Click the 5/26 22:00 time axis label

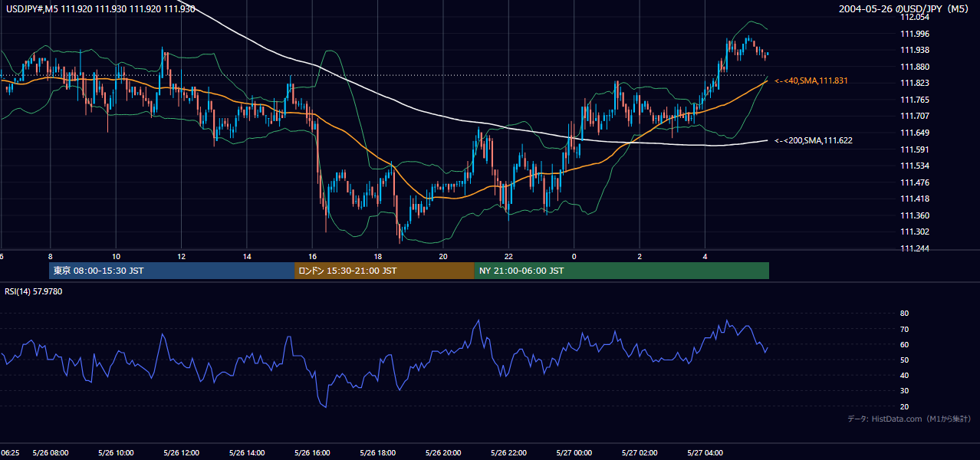508,453
